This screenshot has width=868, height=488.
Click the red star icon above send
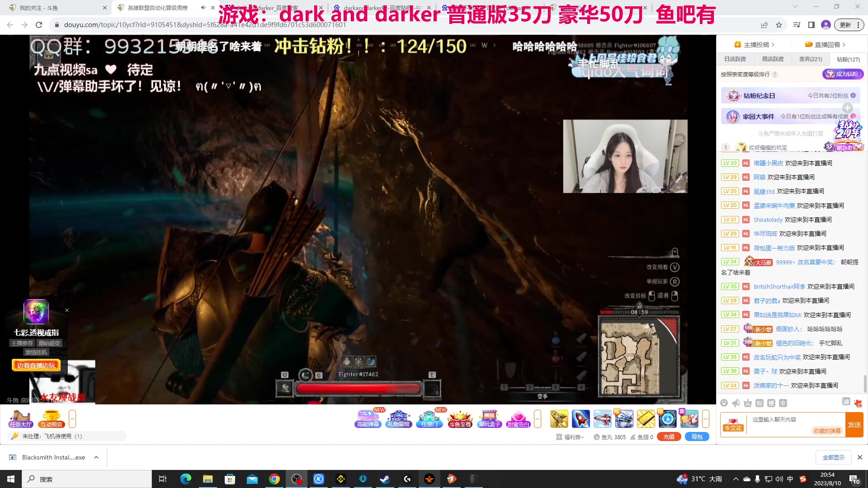(858, 403)
